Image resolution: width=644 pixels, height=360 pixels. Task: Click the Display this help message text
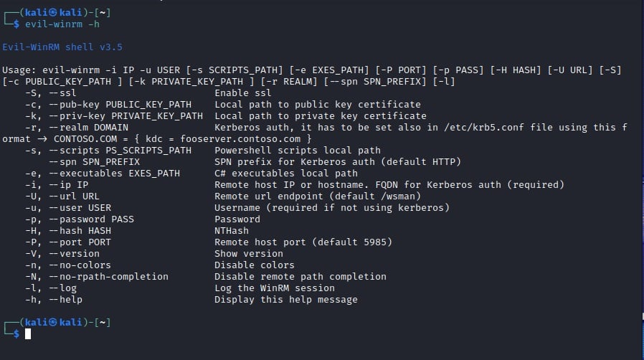click(286, 300)
